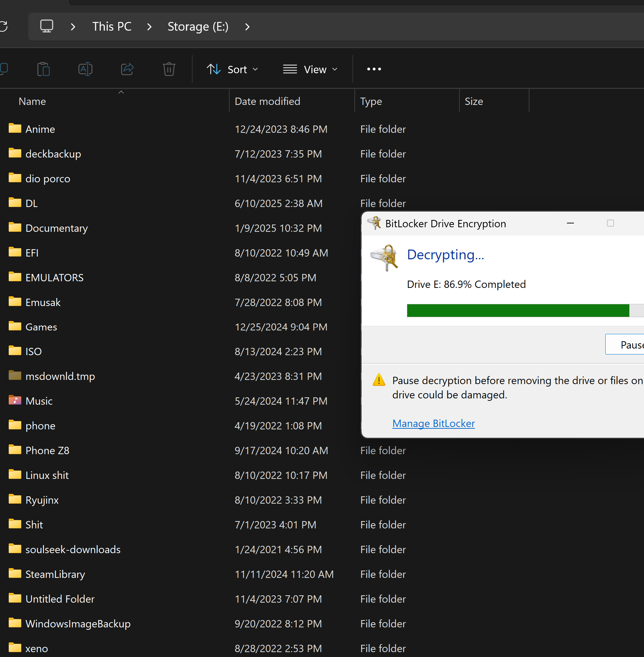Select the SteamLibrary folder
The height and width of the screenshot is (657, 644).
pos(55,574)
